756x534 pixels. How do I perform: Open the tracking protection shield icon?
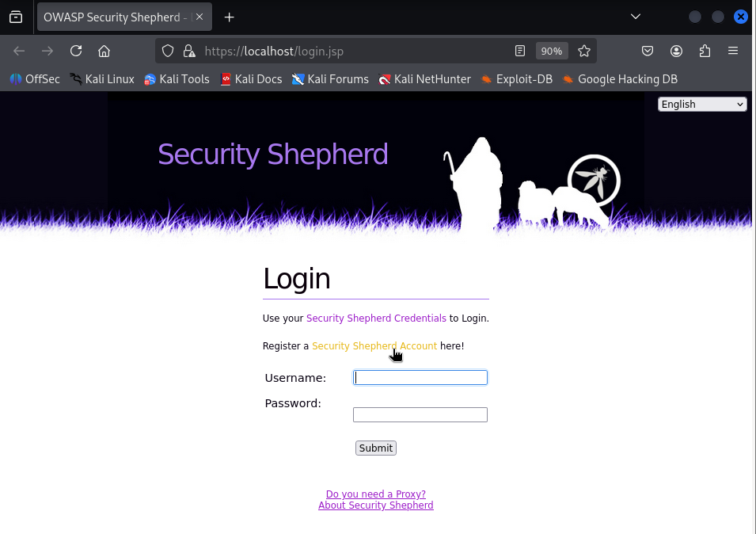tap(168, 51)
